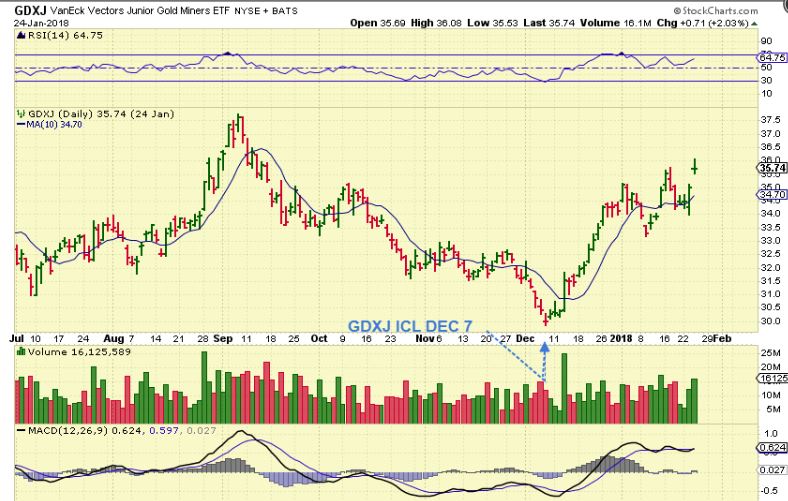Click the 33.0 price axis label
This screenshot has width=788, height=501.
pyautogui.click(x=771, y=241)
